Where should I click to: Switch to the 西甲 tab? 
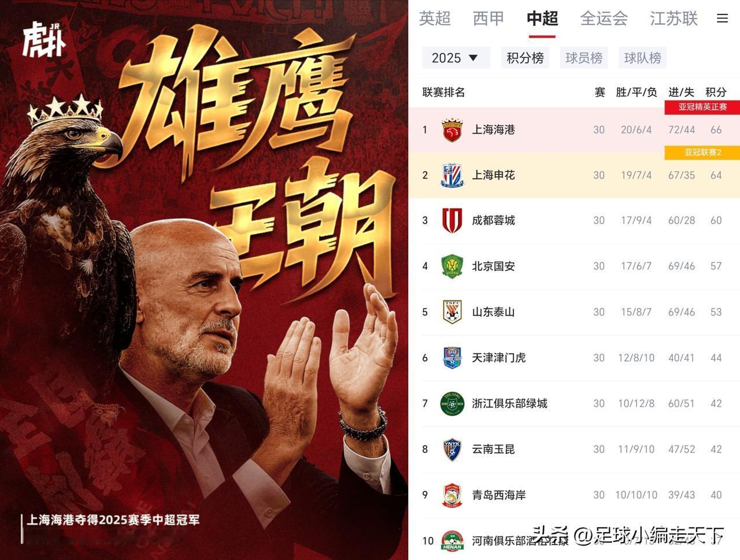[x=489, y=18]
